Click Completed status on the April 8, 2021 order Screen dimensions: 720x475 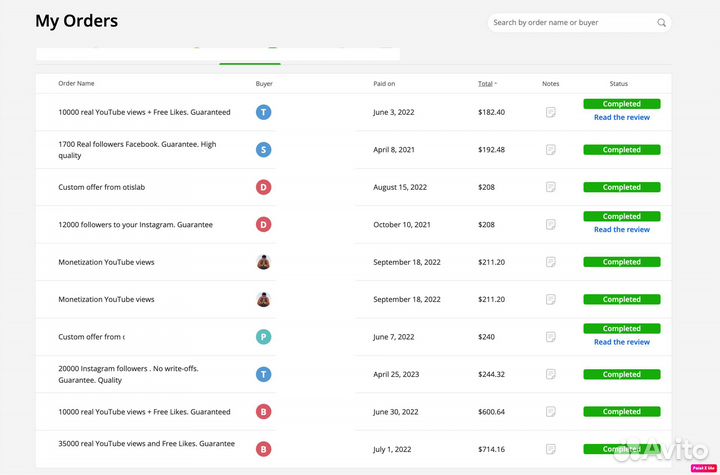(x=621, y=150)
